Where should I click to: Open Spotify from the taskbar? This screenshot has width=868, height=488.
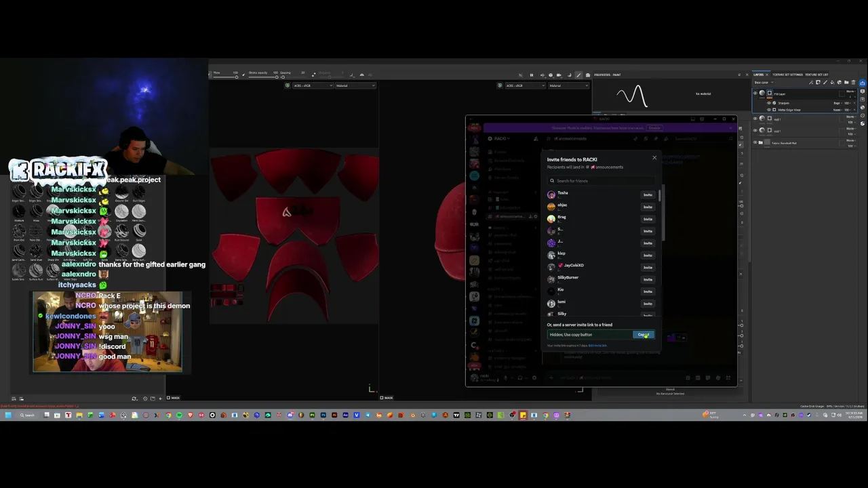(x=179, y=415)
